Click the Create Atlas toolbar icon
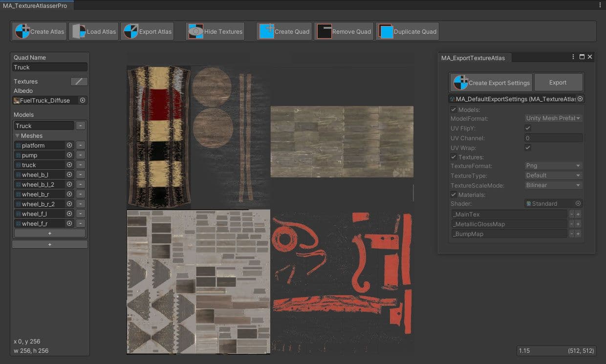Viewport: 606px width, 364px height. tap(21, 31)
